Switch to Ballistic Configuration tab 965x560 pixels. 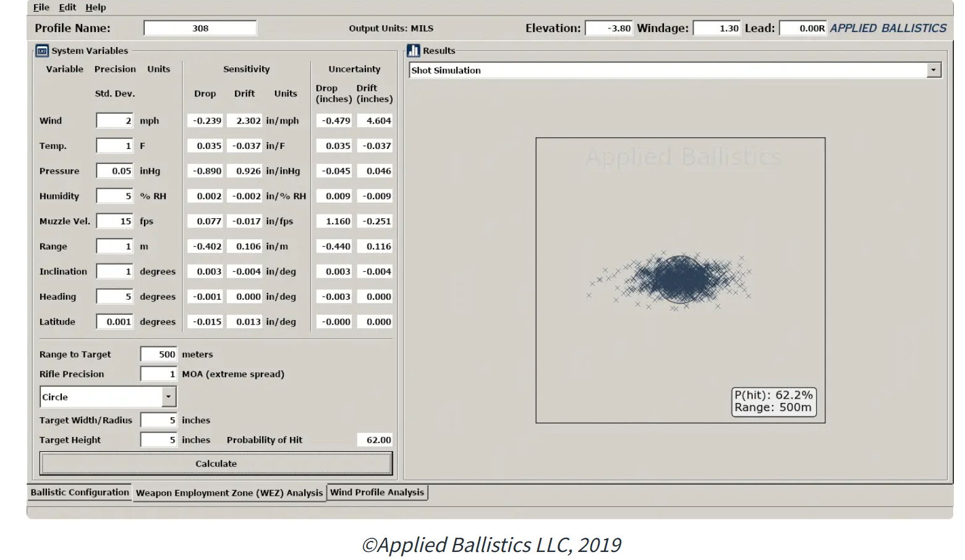click(80, 492)
